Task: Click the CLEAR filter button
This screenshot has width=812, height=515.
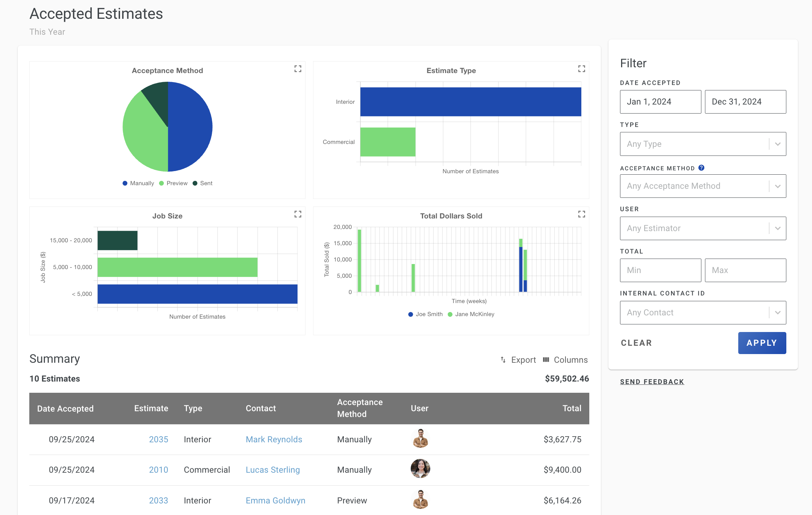Action: pos(636,343)
